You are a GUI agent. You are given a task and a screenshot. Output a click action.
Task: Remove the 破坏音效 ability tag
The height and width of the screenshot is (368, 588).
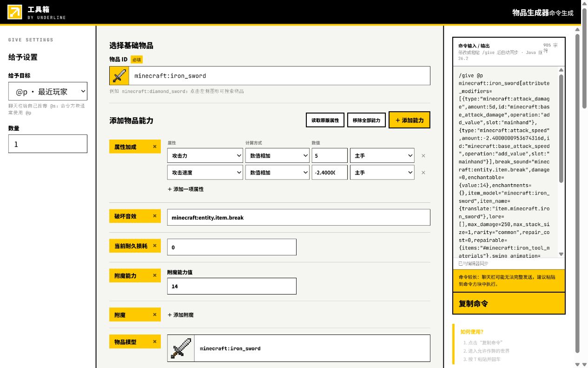point(155,216)
